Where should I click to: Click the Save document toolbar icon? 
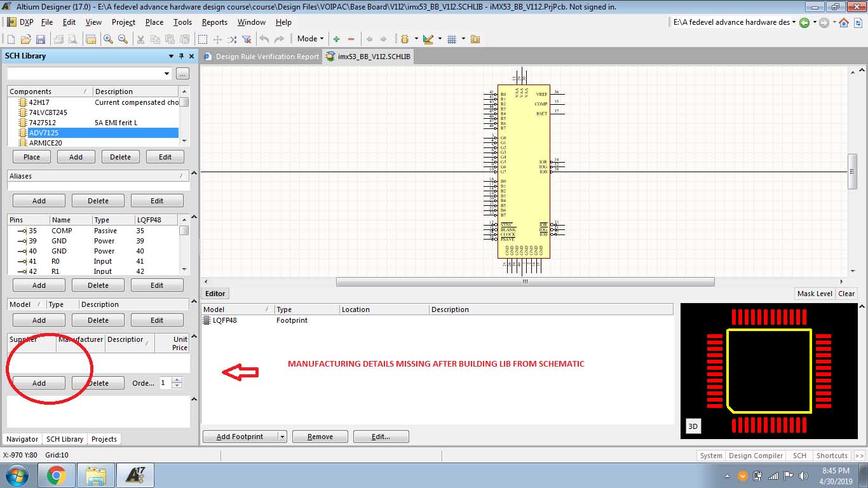(40, 39)
